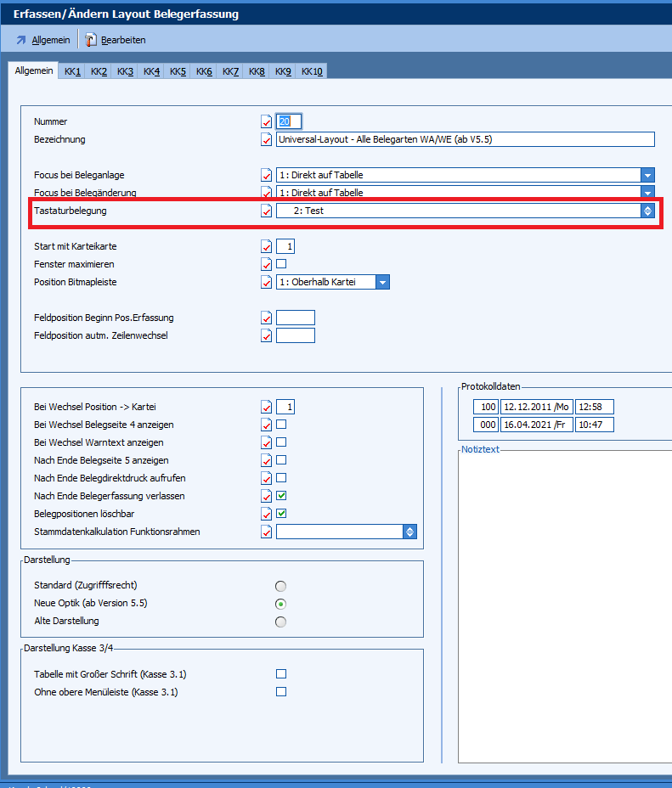Click checkmark icon beside Stammdatenkalkulation Funktionsrahmen
Viewport: 672px width, 788px height.
[267, 532]
